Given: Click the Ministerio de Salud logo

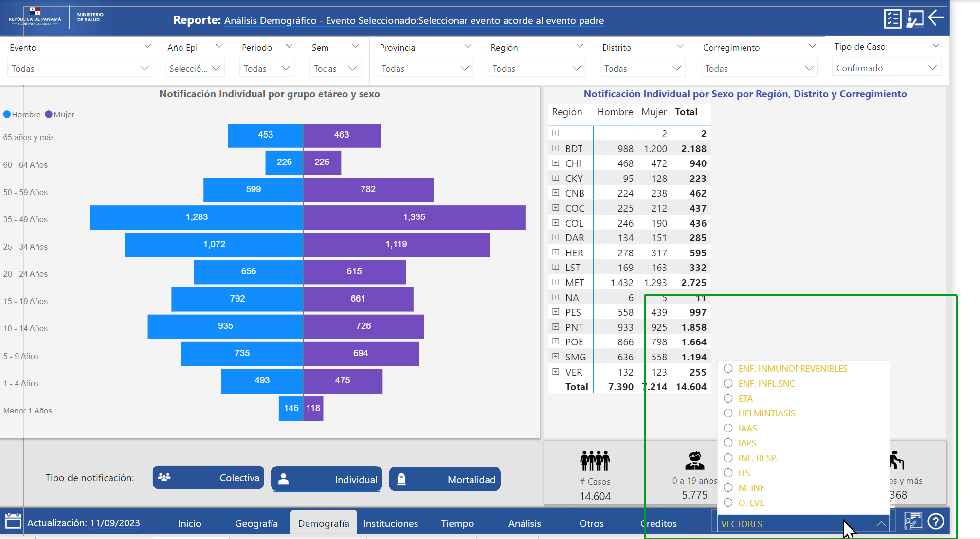Looking at the screenshot, I should coord(90,17).
